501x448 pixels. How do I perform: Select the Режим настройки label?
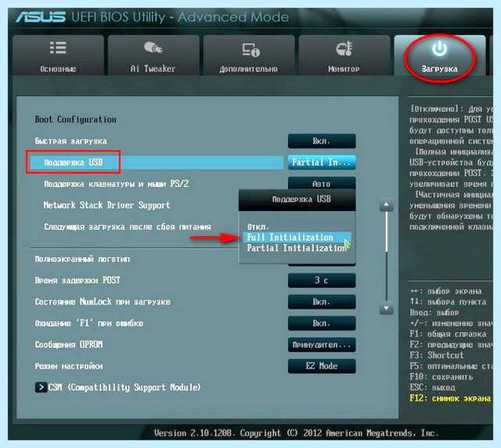[69, 366]
